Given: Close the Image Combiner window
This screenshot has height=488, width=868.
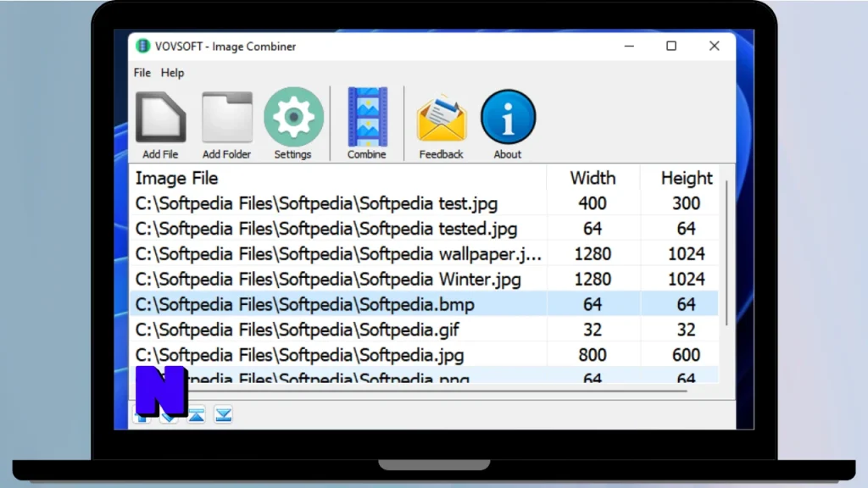Looking at the screenshot, I should click(714, 46).
